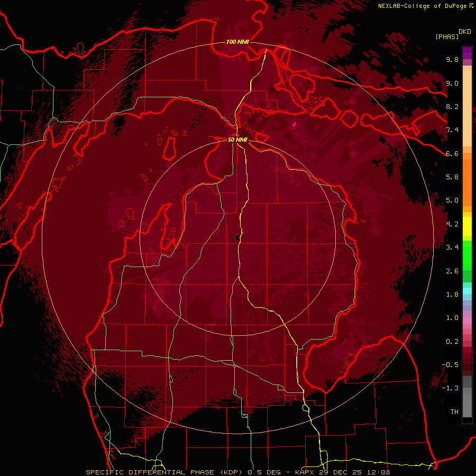Click the Specific Differential Phase caption text
Image resolution: width=476 pixels, height=476 pixels.
tap(238, 472)
